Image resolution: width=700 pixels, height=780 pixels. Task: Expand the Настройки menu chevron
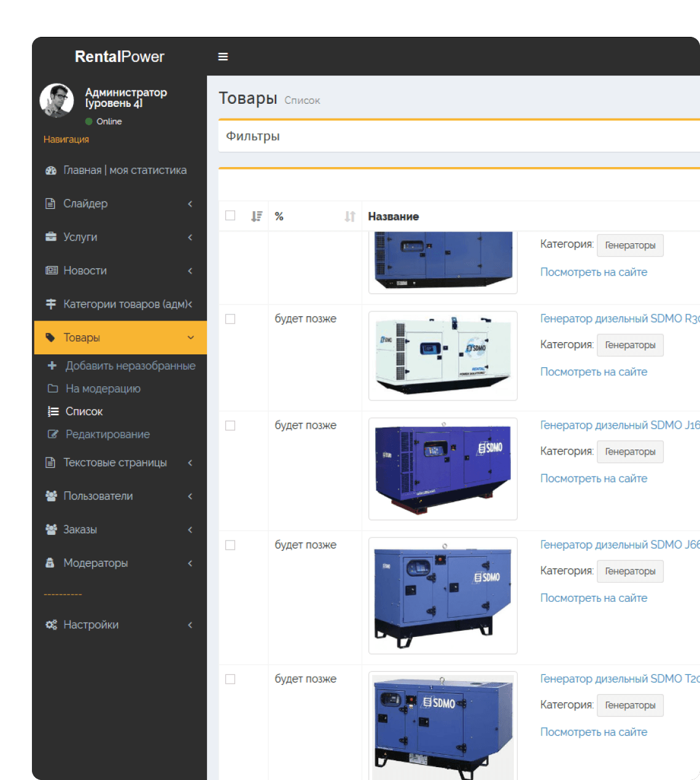pyautogui.click(x=190, y=625)
